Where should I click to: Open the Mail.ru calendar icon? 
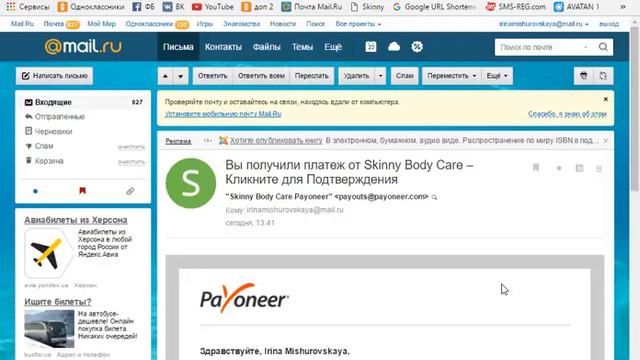tap(371, 47)
